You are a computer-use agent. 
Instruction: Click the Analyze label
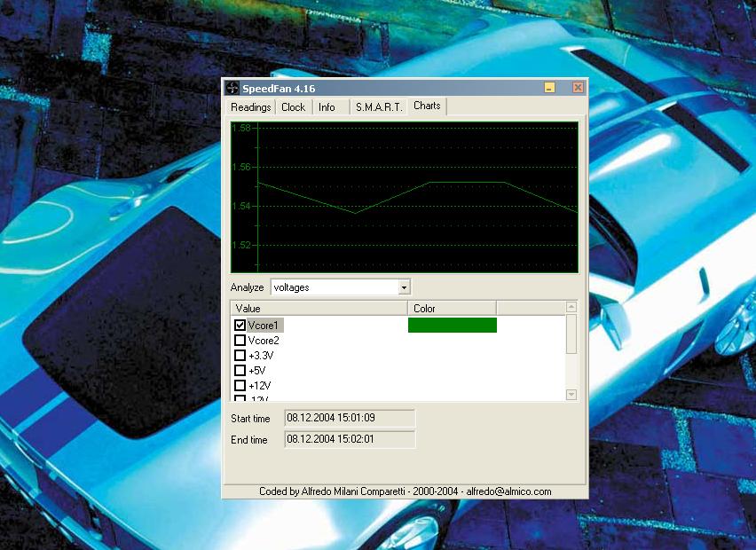pos(247,287)
